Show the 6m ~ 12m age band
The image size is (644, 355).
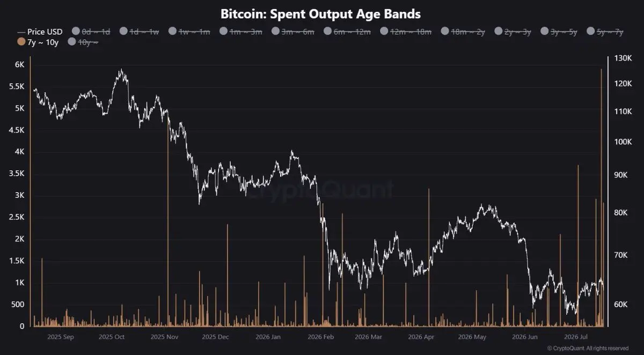click(x=348, y=32)
